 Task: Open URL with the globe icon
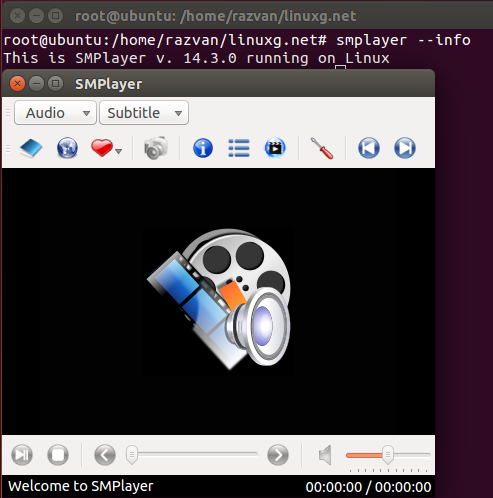click(x=67, y=148)
